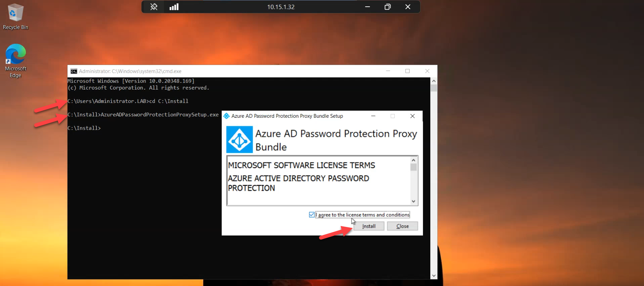Viewport: 644px width, 286px height.
Task: Minimize the Proxy Bundle Setup dialog
Action: (373, 116)
